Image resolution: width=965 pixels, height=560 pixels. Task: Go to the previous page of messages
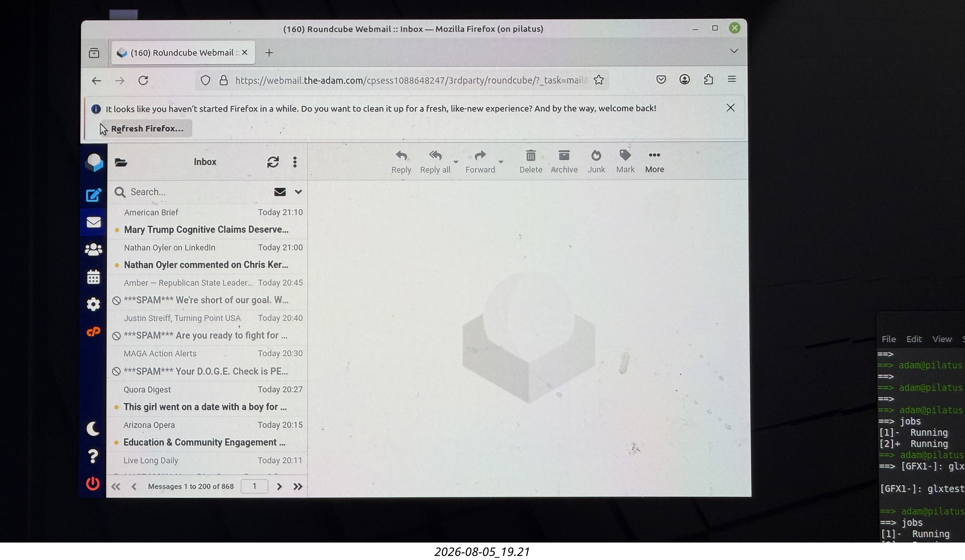tap(134, 486)
